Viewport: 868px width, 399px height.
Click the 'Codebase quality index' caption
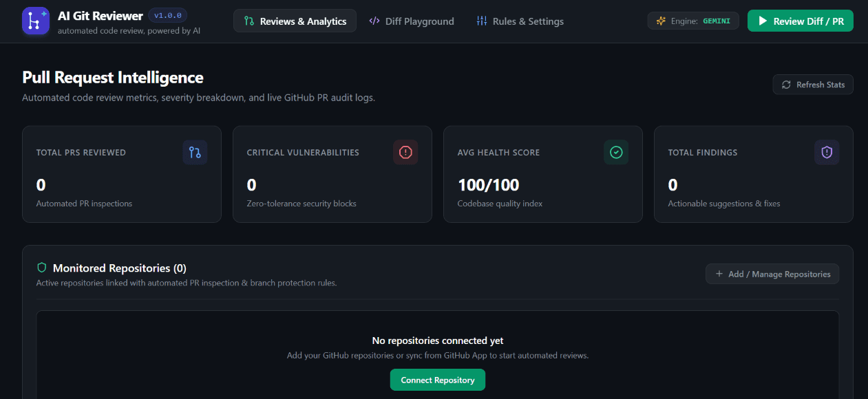pyautogui.click(x=500, y=204)
